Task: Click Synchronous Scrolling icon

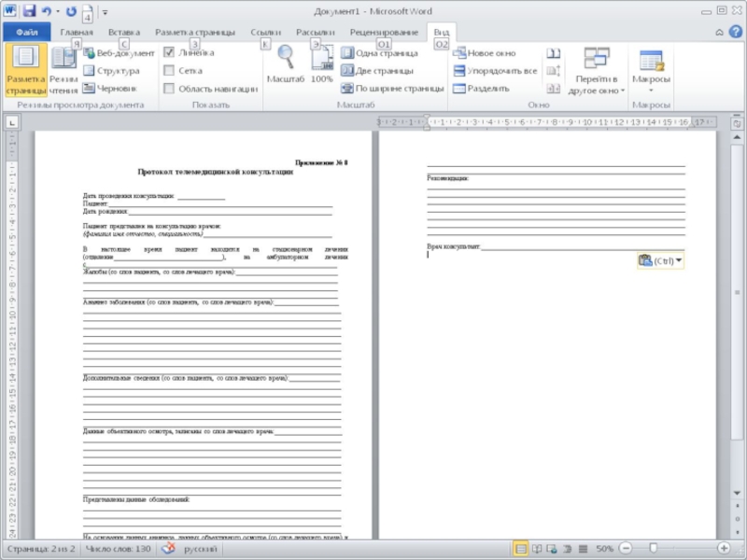Action: click(553, 71)
